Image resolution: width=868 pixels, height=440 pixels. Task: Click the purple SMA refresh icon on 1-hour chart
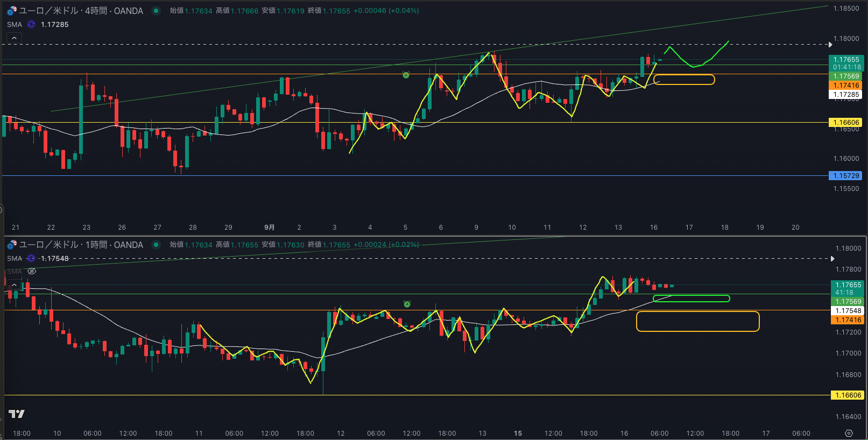pyautogui.click(x=31, y=258)
